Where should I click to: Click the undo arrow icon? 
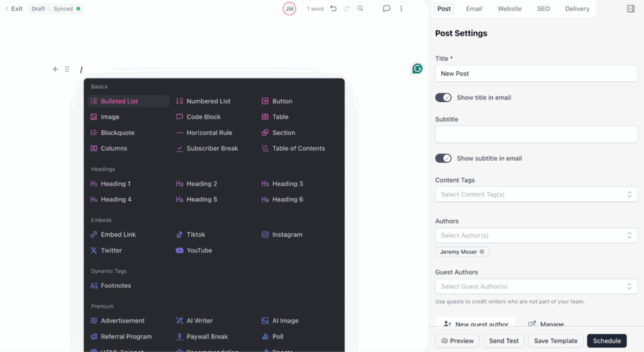pos(333,9)
